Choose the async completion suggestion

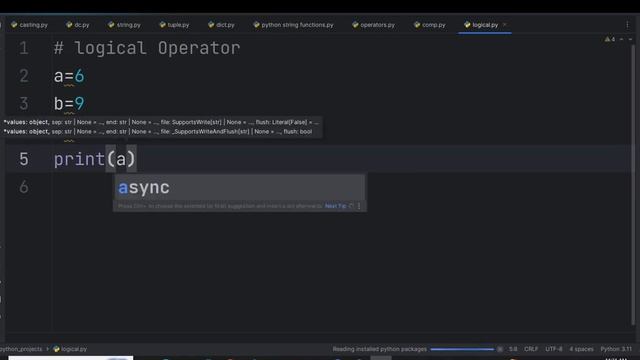[239, 188]
